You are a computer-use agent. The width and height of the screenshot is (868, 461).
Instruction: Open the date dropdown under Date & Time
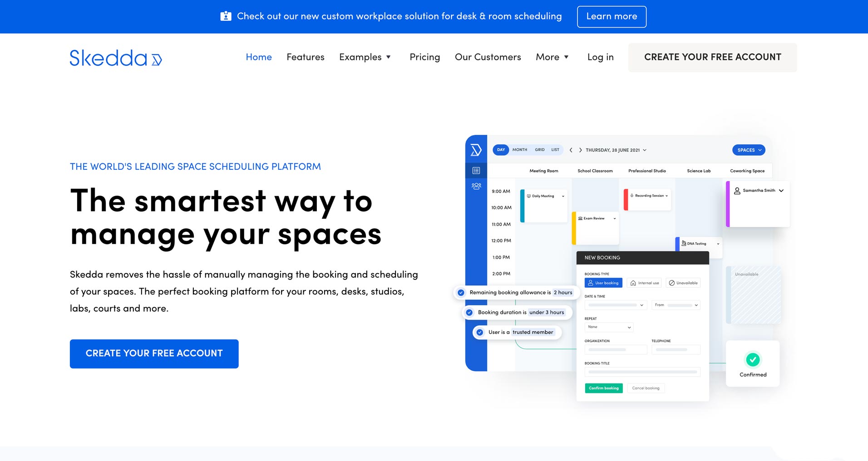[x=616, y=305]
